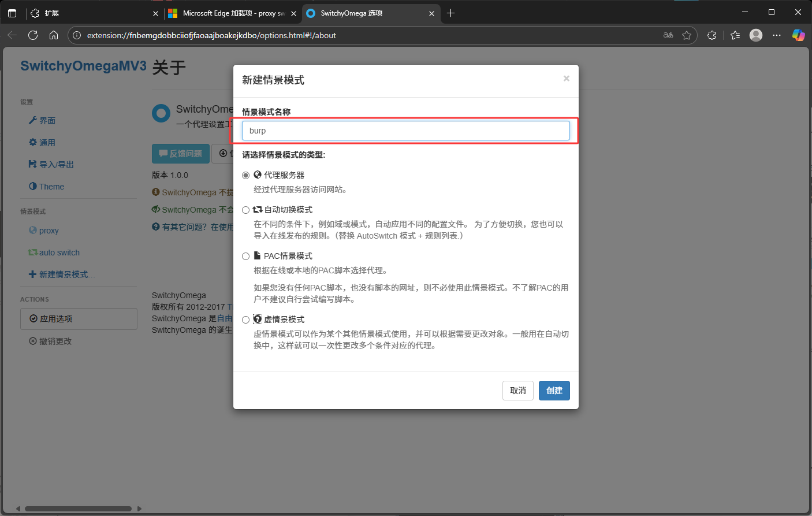Click the horizontal scrollbar thumb
The width and height of the screenshot is (812, 516).
tap(78, 509)
